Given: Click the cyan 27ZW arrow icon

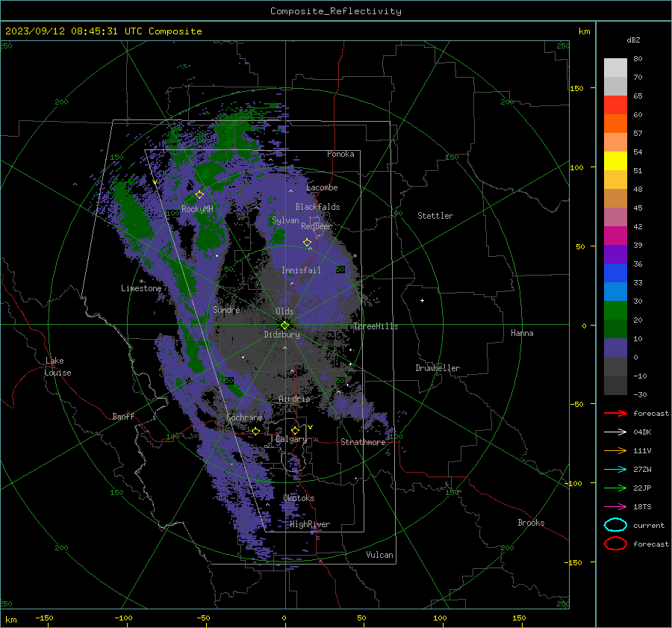Looking at the screenshot, I should 615,470.
